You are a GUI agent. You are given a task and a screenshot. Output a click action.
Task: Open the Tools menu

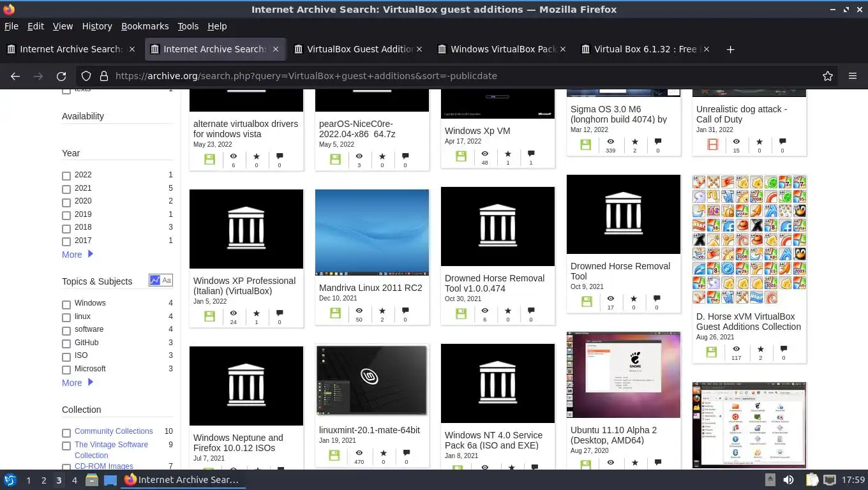pyautogui.click(x=188, y=26)
